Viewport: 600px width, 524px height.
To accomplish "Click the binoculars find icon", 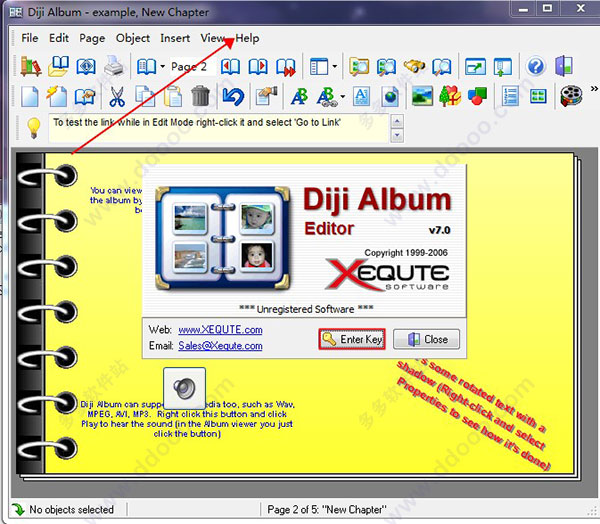I will tap(414, 66).
